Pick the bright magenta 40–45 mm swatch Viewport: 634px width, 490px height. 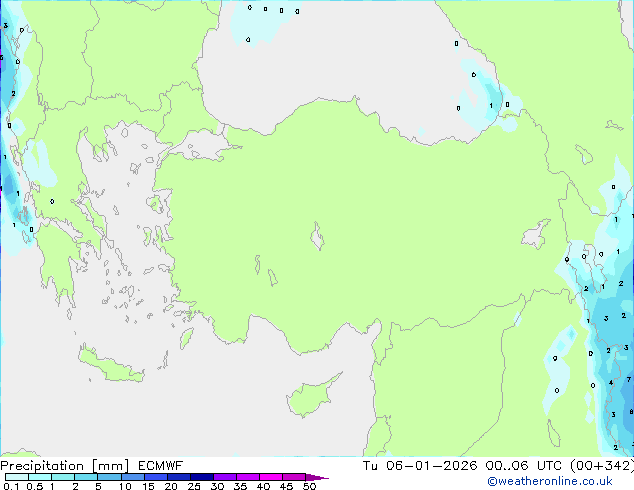[x=271, y=477]
